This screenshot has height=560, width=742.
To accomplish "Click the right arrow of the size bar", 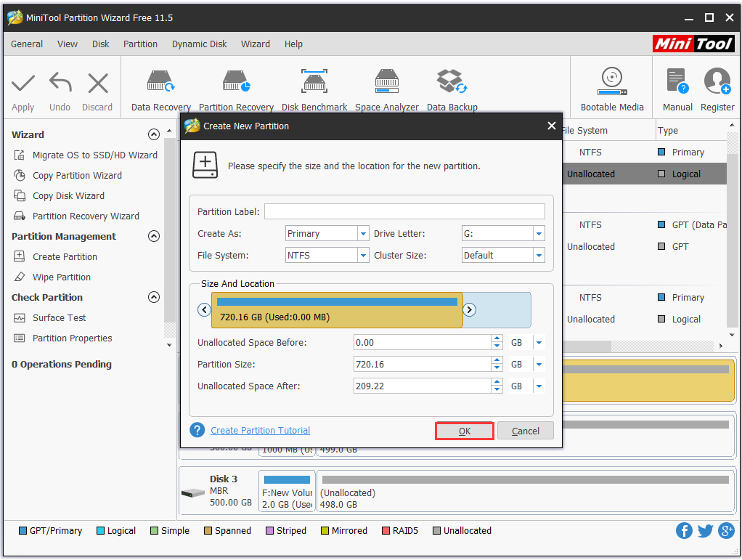I will coord(469,309).
